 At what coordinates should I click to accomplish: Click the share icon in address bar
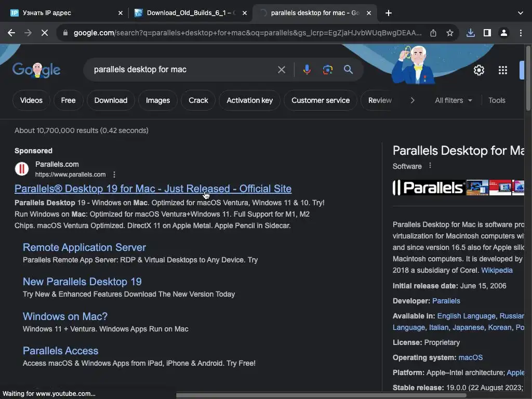(x=433, y=33)
